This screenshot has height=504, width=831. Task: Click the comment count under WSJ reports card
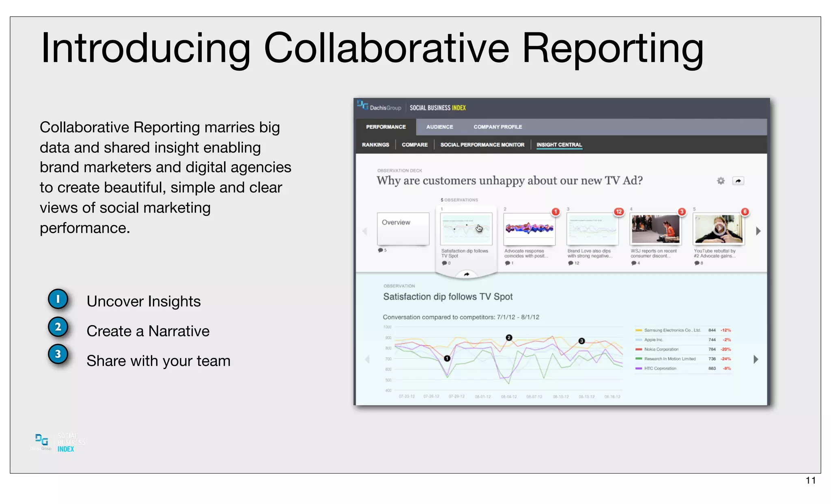[636, 263]
